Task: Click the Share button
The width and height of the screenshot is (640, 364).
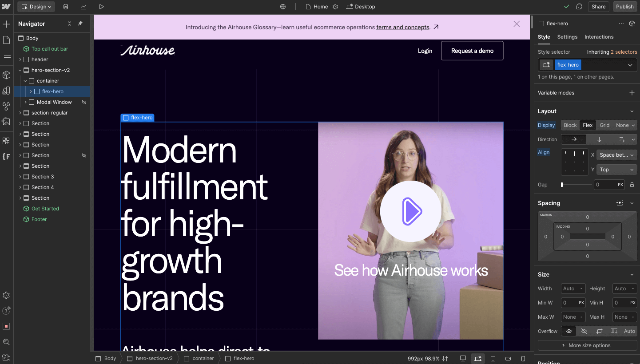Action: coord(598,7)
